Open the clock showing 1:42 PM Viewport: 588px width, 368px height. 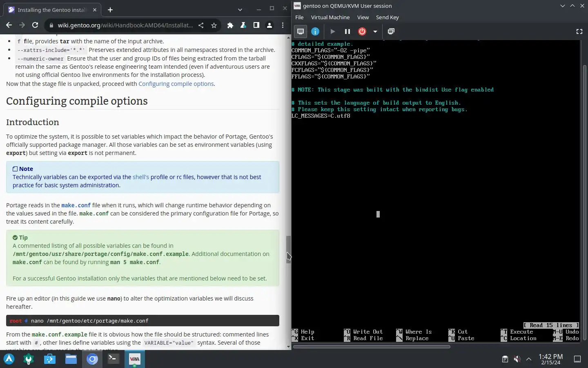click(x=550, y=359)
